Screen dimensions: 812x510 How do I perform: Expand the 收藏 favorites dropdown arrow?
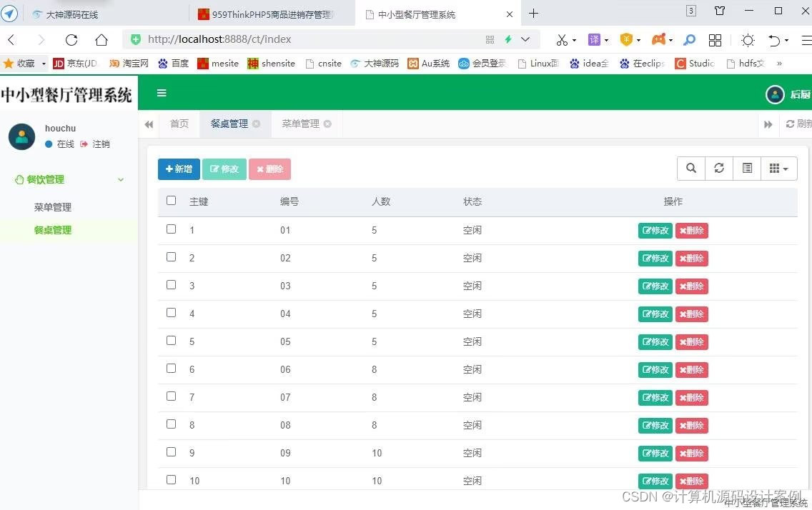coord(44,64)
